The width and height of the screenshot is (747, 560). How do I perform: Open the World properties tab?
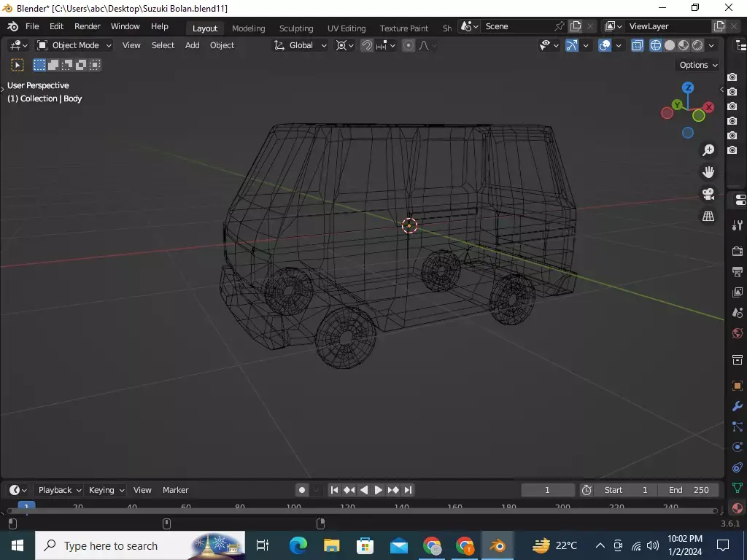[x=738, y=332]
